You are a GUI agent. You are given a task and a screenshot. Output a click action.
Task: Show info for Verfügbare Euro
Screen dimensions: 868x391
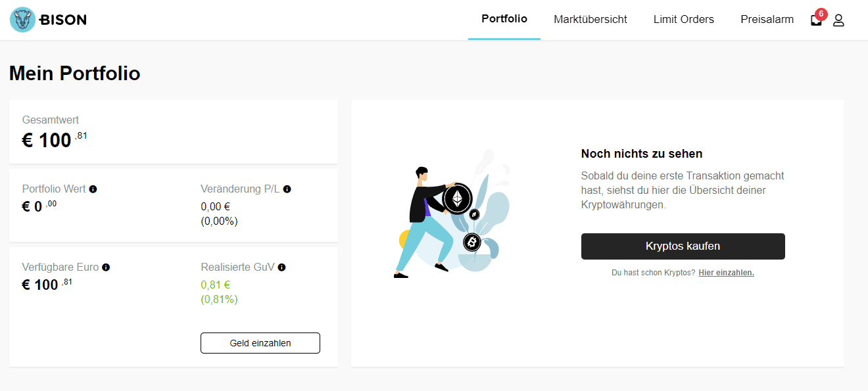coord(106,267)
